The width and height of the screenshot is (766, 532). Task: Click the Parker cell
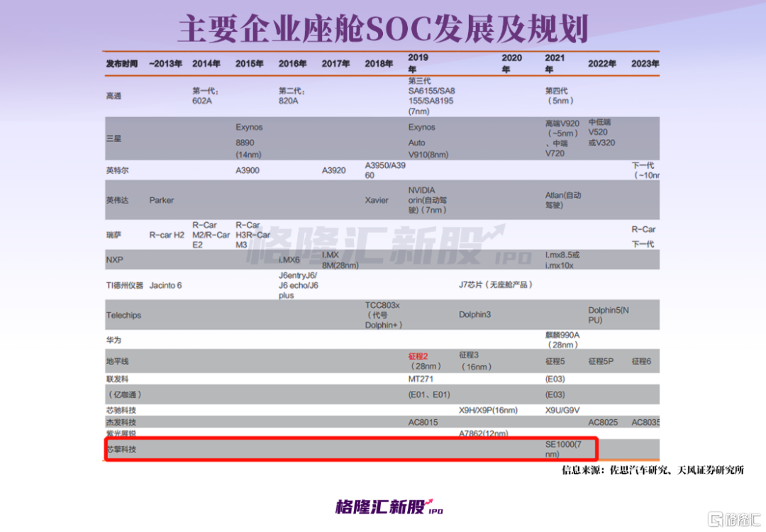pos(162,200)
